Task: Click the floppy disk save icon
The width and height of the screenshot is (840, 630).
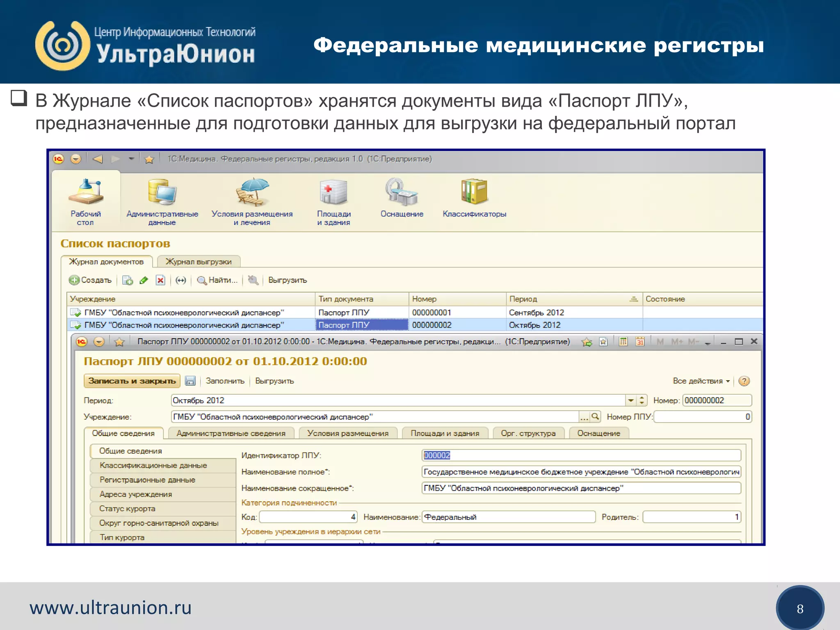Action: point(190,381)
